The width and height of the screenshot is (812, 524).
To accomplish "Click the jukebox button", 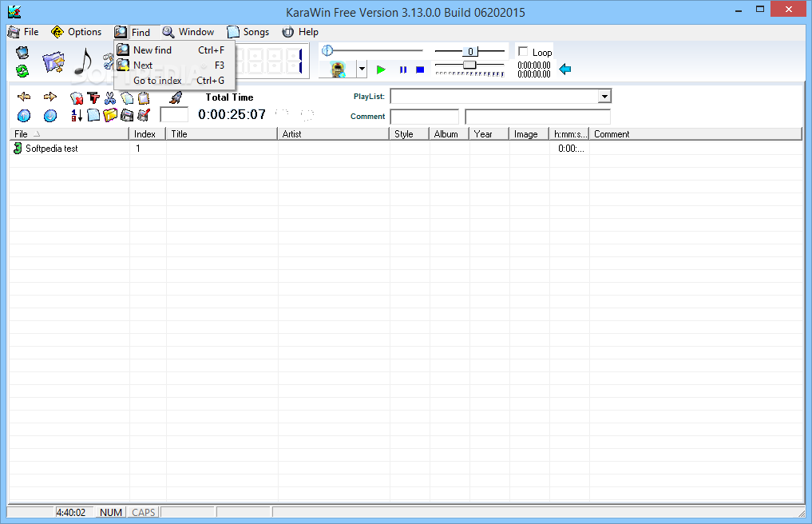I will (x=338, y=69).
